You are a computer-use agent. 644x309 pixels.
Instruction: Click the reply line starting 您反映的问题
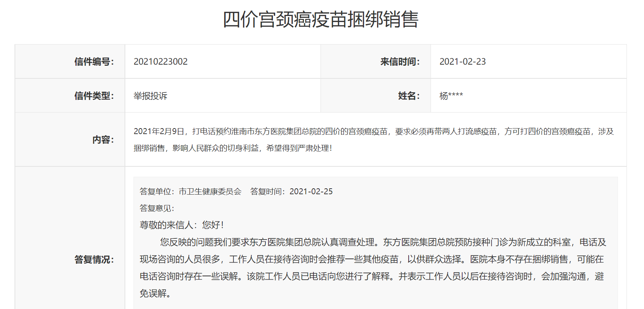383,242
